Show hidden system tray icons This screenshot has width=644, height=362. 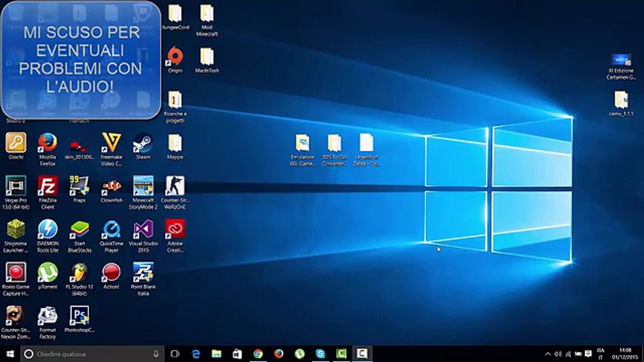point(548,354)
